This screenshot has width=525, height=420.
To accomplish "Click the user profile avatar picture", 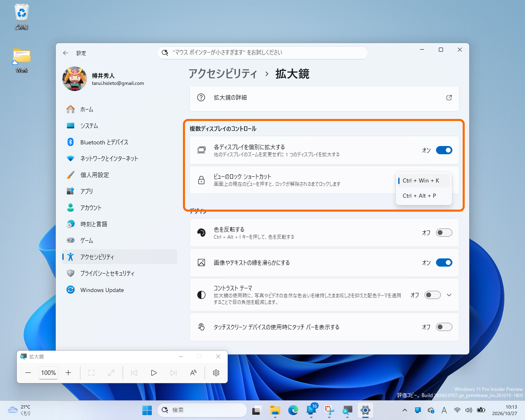I will tap(75, 79).
